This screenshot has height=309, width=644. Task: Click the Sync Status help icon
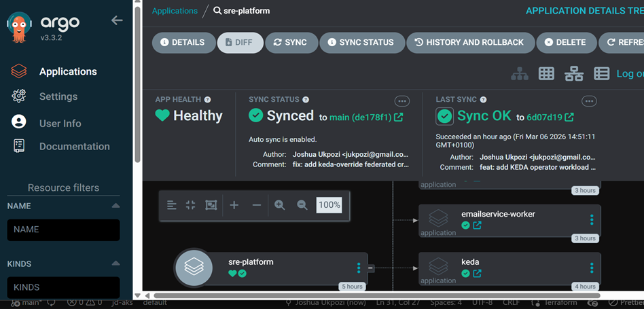pos(306,99)
